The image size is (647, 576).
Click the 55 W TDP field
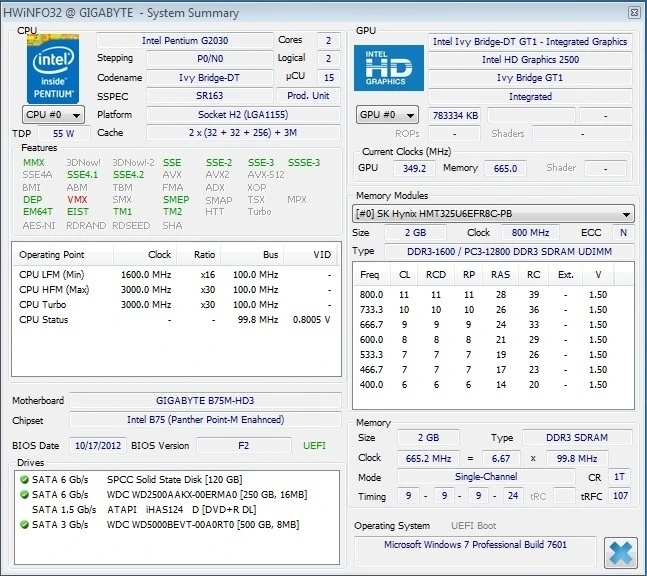click(x=64, y=134)
